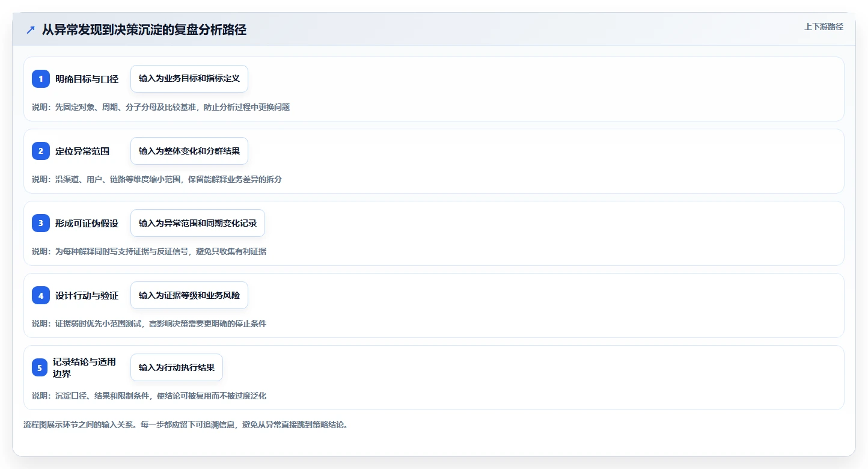Click the footer note starting 流程图展示环节之间

point(186,425)
